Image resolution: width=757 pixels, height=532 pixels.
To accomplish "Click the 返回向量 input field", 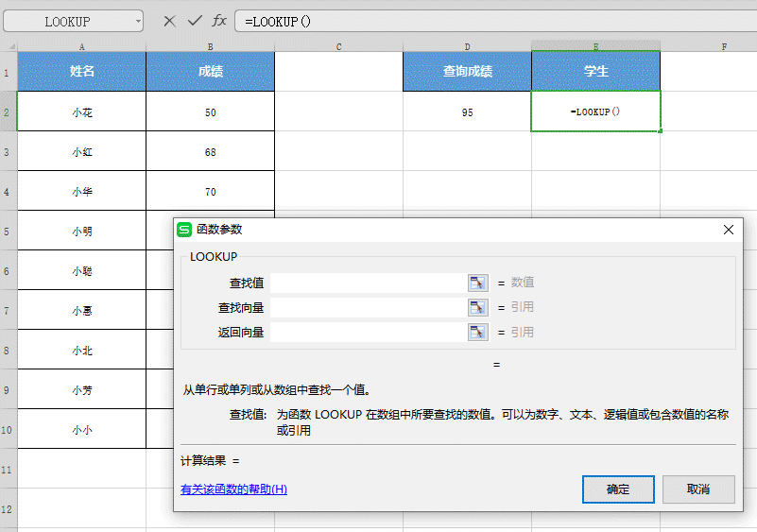I will 369,332.
